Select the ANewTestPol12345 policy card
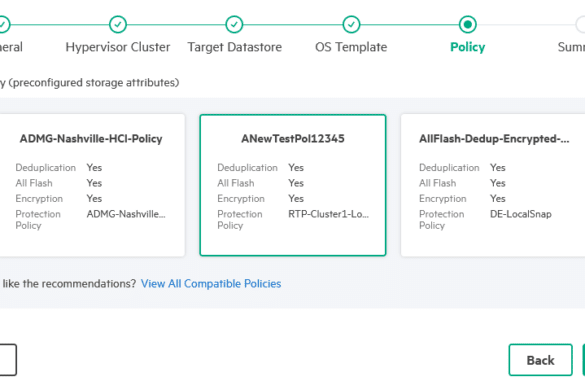Screen dimensions: 585x390 point(293,185)
